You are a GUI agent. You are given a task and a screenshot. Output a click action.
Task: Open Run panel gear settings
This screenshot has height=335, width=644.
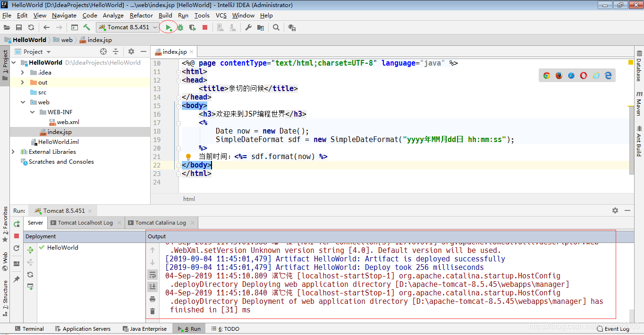pyautogui.click(x=615, y=210)
